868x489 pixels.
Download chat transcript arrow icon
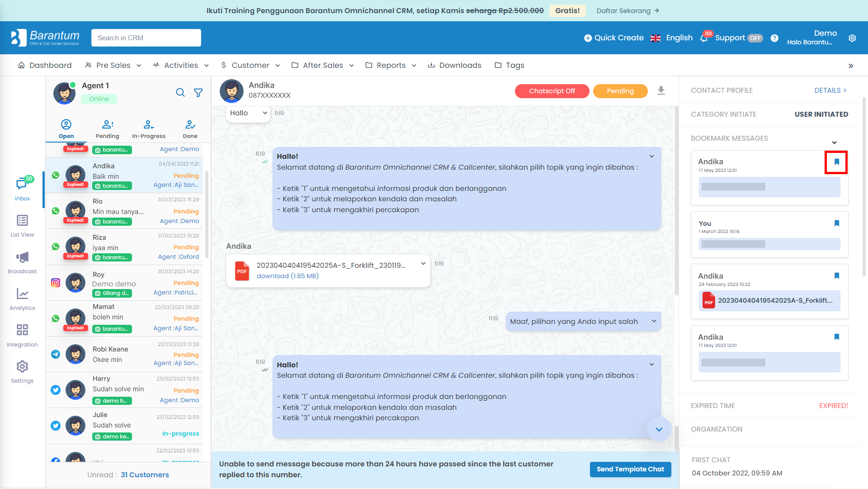tap(661, 90)
